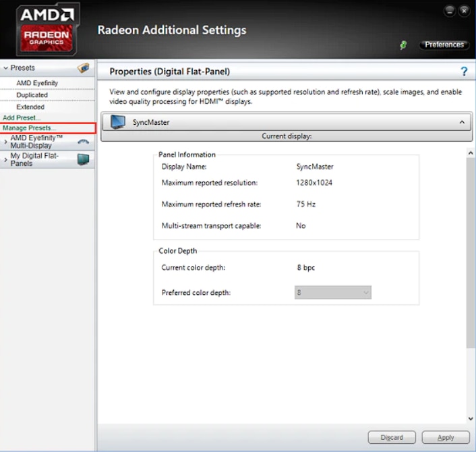
Task: Click the 8 bpc current color depth value
Action: click(305, 268)
